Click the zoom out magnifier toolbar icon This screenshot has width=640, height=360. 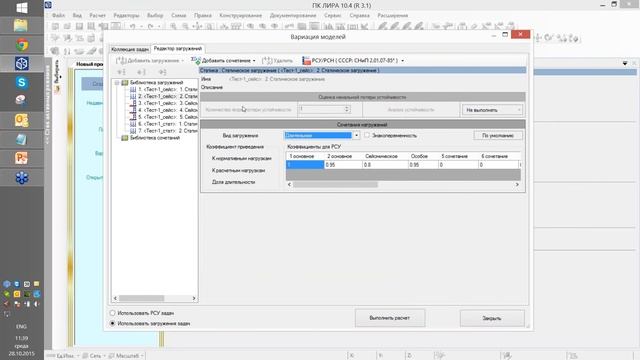[x=185, y=27]
